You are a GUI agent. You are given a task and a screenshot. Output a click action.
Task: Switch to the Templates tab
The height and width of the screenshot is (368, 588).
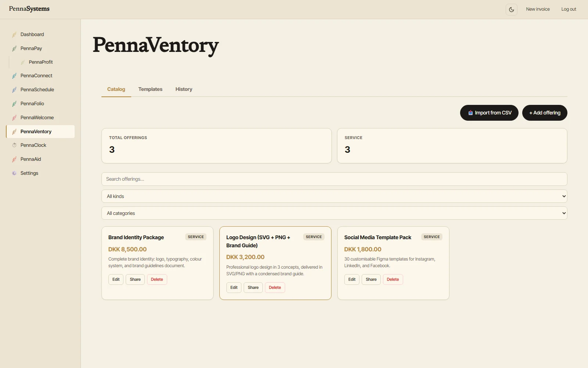click(x=150, y=89)
